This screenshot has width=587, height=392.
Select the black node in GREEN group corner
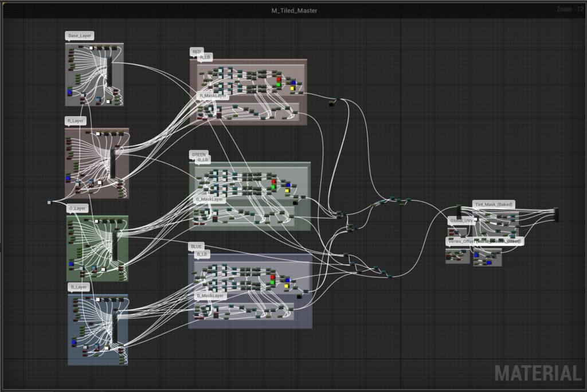[295, 202]
